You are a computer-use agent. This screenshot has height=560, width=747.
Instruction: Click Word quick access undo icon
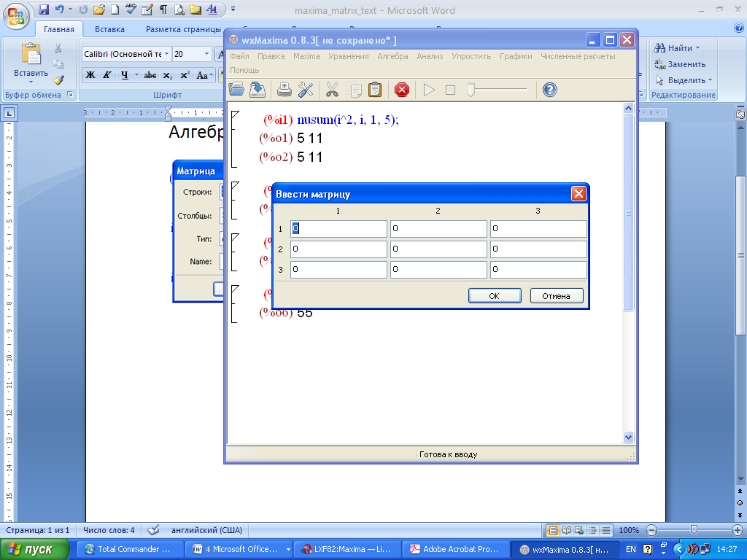pos(59,9)
